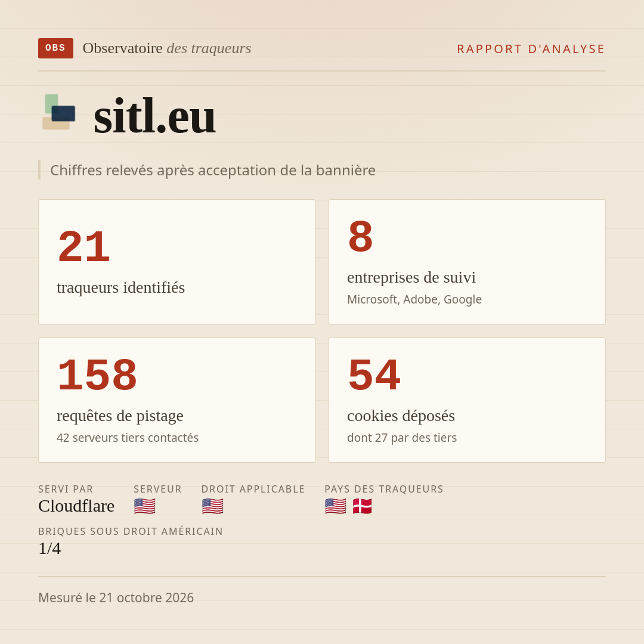
Task: Click the SERVEUR column label
Action: click(x=157, y=489)
